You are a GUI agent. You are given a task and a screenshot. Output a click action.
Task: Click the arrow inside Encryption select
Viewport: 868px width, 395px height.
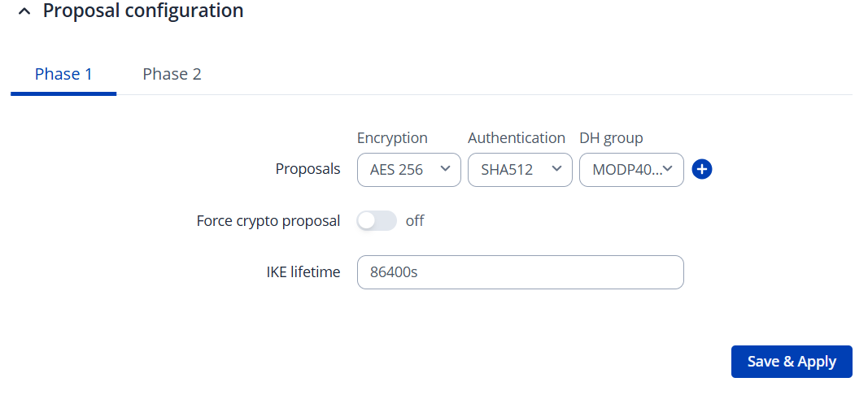[x=445, y=169]
